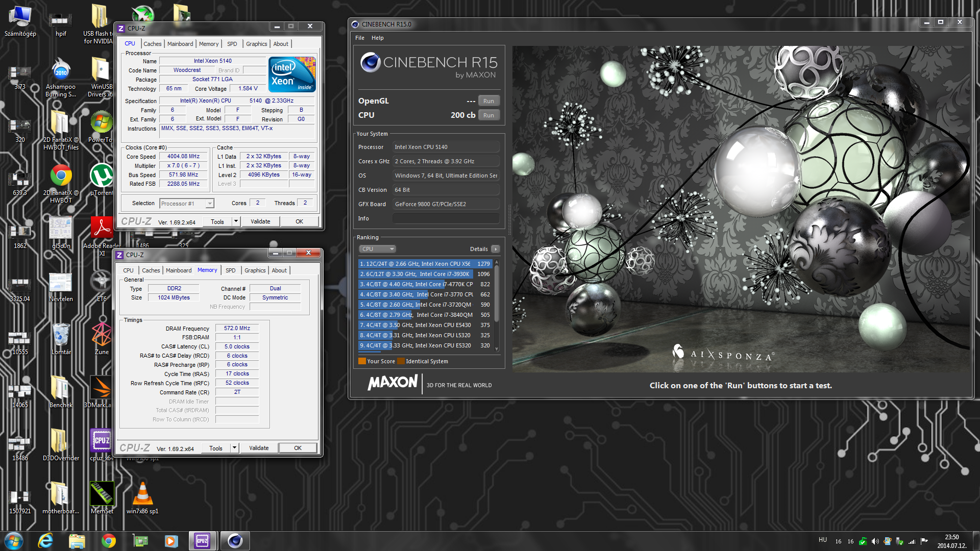Open the Cinebench File menu
Image resolution: width=980 pixels, height=551 pixels.
[360, 38]
